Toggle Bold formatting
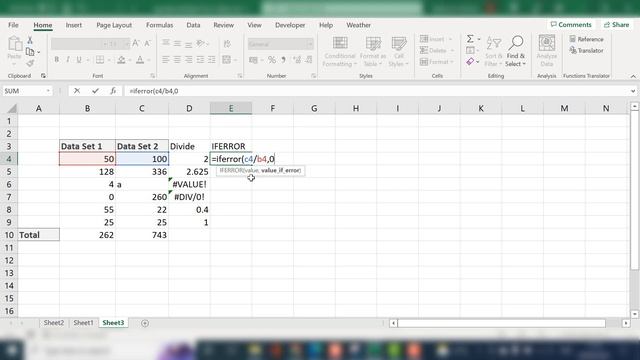Viewport: 640px width, 360px height. point(56,60)
